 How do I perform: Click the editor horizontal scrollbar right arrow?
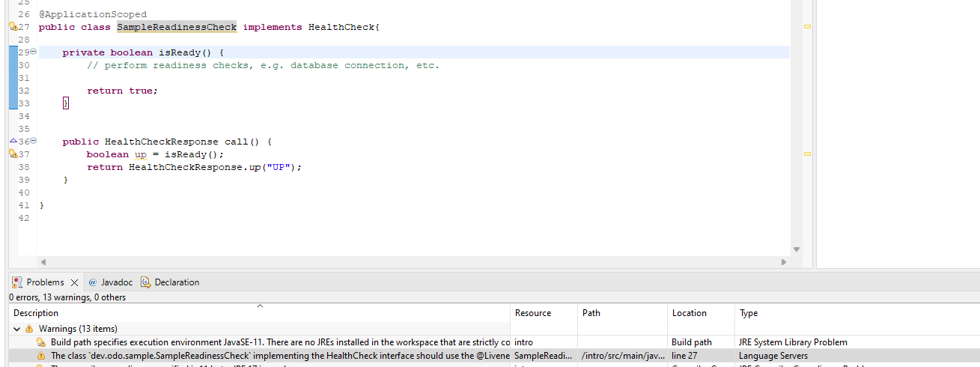[x=784, y=262]
